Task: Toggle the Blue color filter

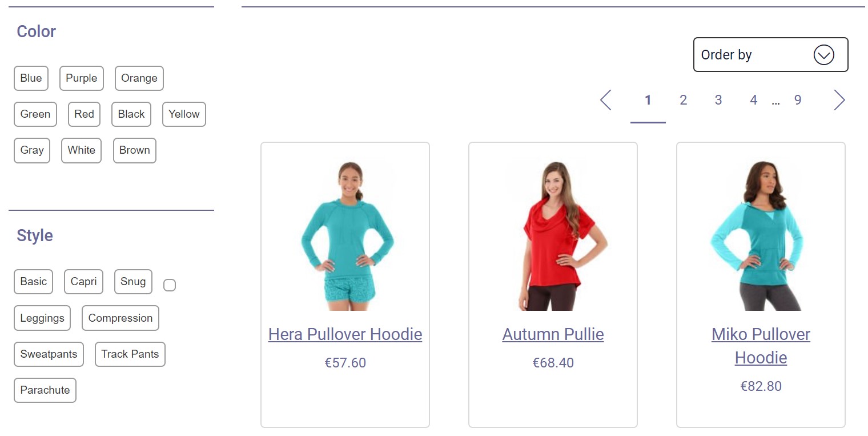Action: (x=31, y=78)
